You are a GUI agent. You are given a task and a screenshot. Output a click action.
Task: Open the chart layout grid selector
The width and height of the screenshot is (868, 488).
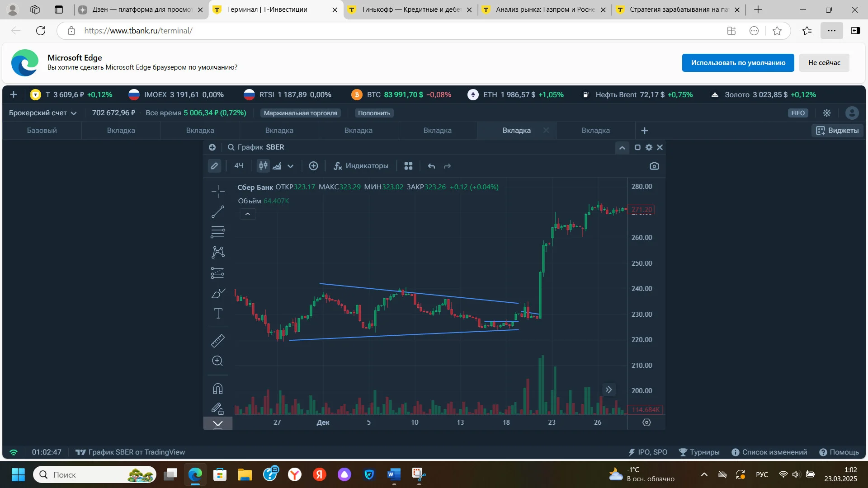(x=408, y=166)
